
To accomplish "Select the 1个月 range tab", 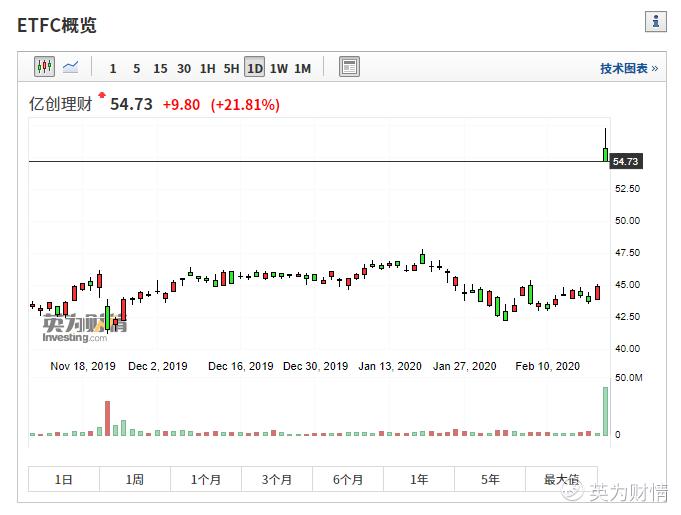I will 206,479.
